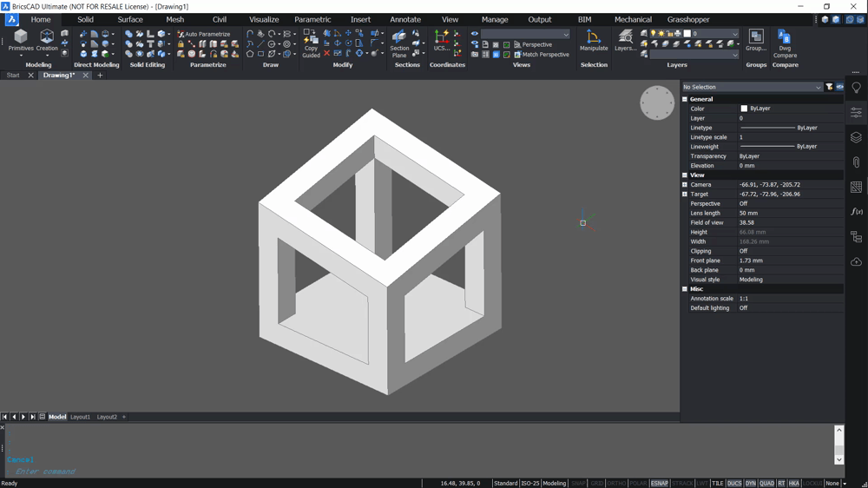
Task: Collapse the General properties section
Action: click(685, 99)
